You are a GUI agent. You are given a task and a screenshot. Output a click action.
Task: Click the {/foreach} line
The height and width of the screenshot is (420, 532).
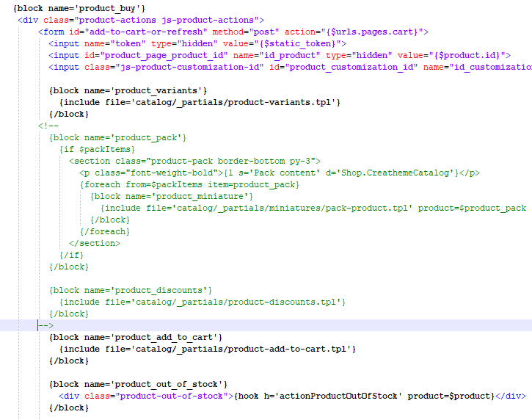pyautogui.click(x=105, y=231)
